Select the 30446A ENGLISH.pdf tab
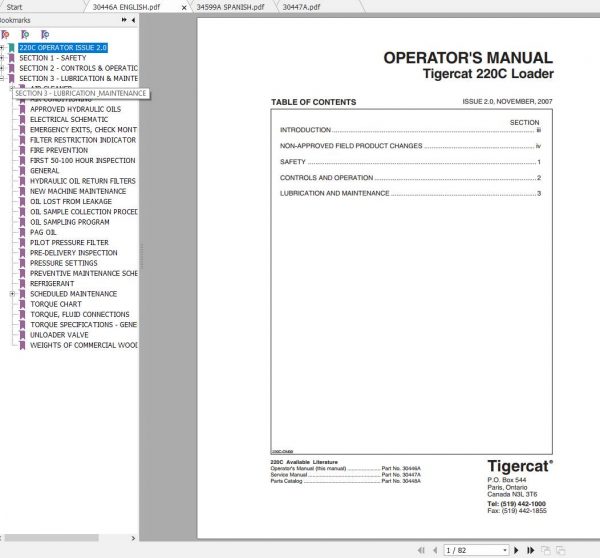The image size is (600, 558). click(x=126, y=7)
